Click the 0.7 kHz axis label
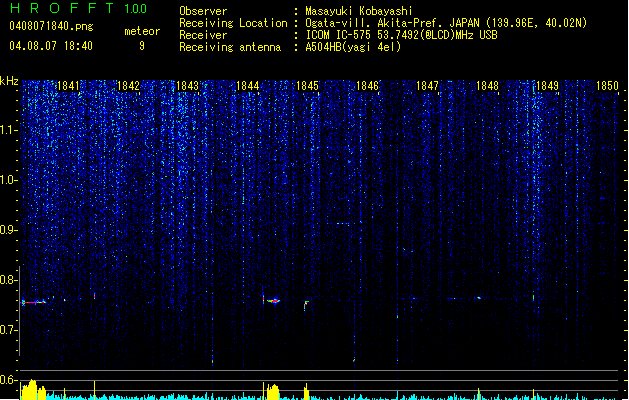629x400 pixels. [x=9, y=330]
